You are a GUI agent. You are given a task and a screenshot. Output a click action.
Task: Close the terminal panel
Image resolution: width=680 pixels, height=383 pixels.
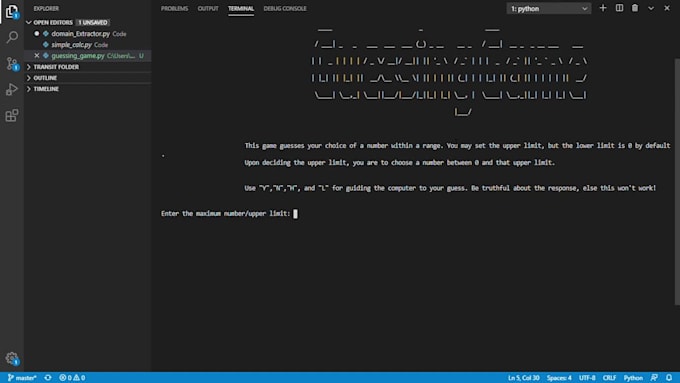point(667,8)
